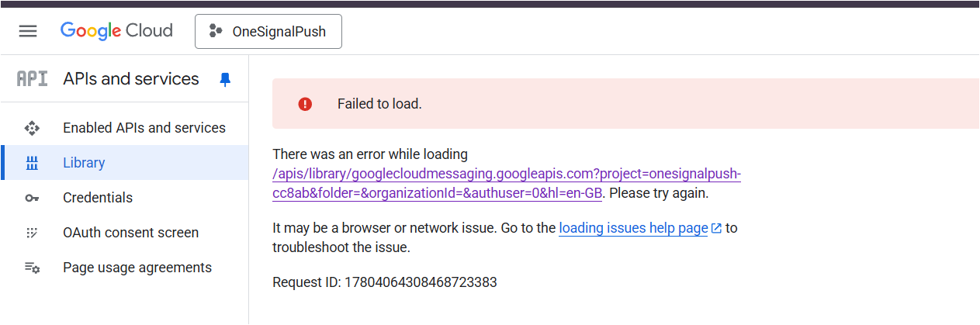
Task: Click the Page usage agreements icon
Action: 32,268
